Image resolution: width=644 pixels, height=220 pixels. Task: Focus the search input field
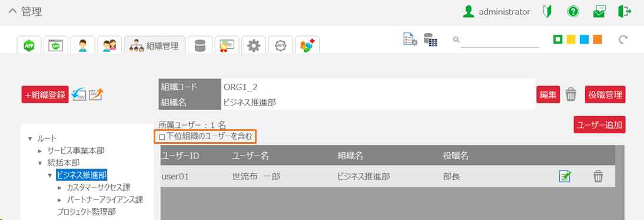pyautogui.click(x=500, y=40)
